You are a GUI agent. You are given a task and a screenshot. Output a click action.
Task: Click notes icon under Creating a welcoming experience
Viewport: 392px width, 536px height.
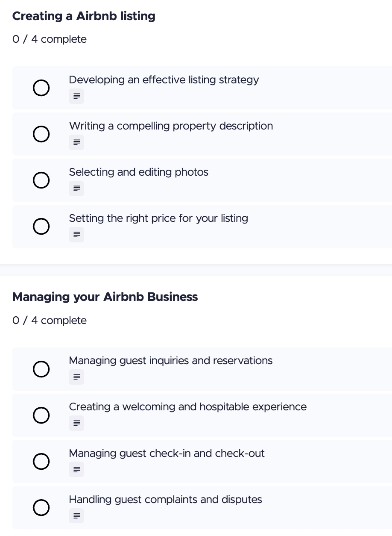[x=76, y=423]
